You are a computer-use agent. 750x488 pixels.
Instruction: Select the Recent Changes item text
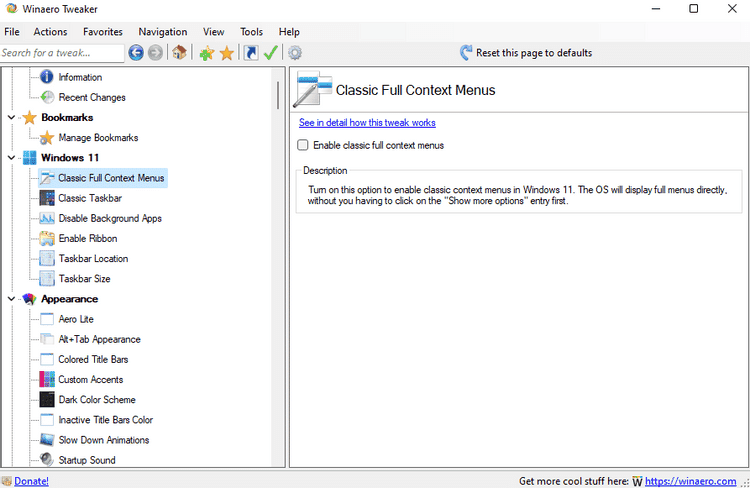[92, 97]
